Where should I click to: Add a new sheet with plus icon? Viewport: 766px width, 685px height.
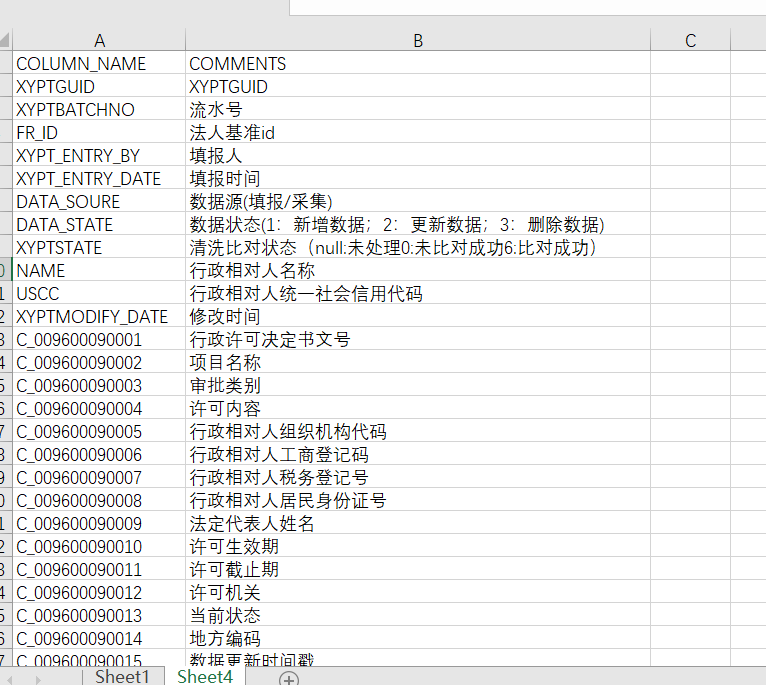(289, 678)
